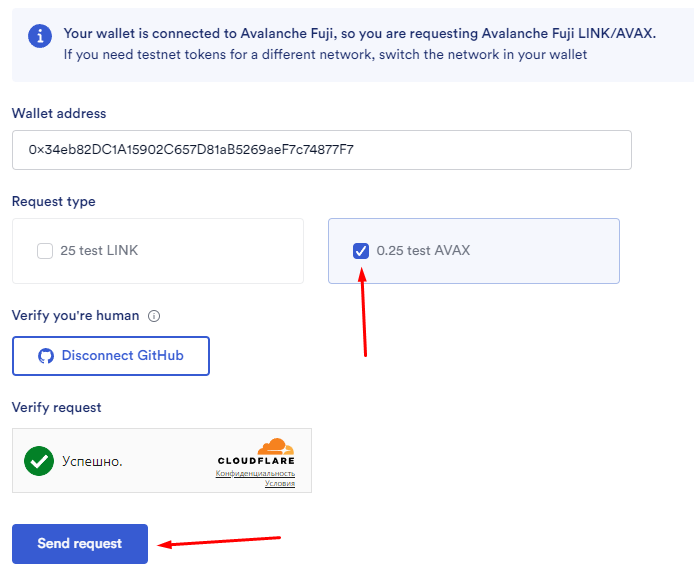The image size is (694, 575).
Task: Click the "25 test LINK" option label
Action: click(99, 251)
